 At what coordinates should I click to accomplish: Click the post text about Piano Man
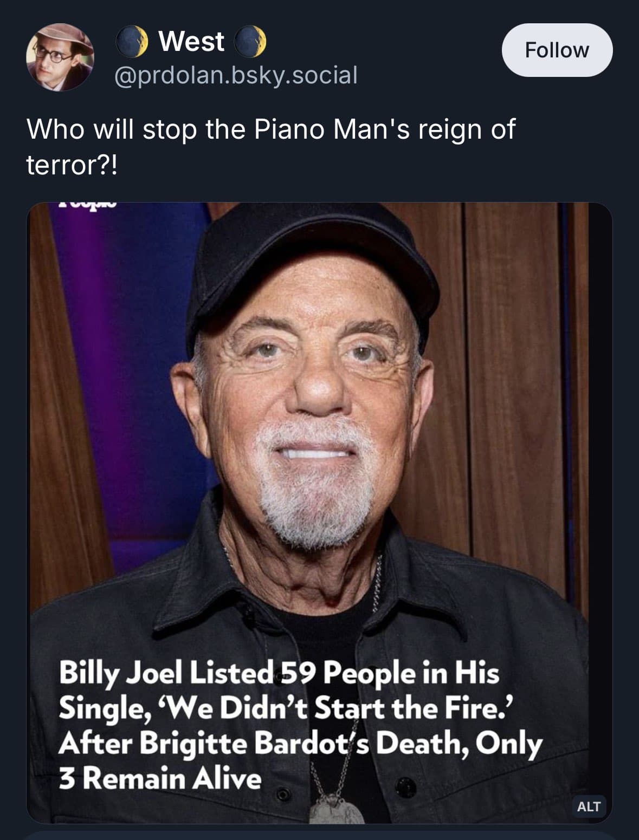[x=271, y=130]
